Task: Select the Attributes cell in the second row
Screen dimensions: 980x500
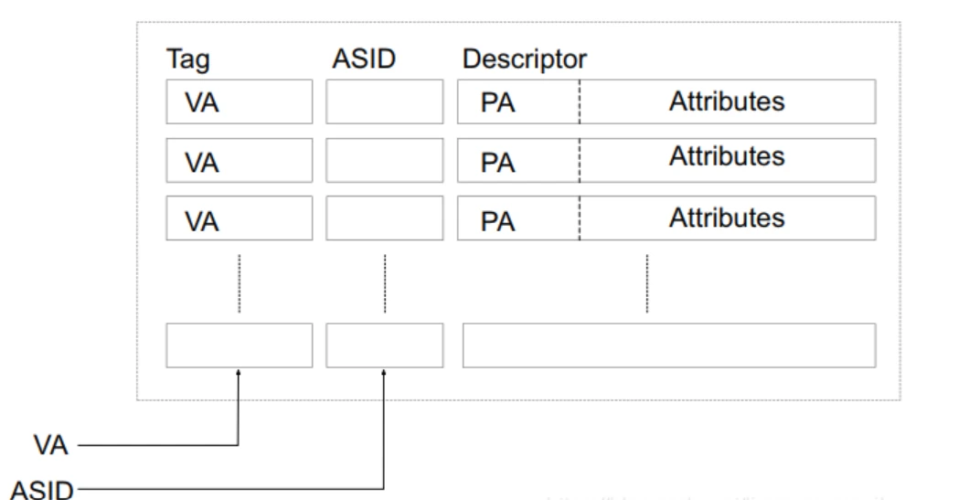Action: 727,158
